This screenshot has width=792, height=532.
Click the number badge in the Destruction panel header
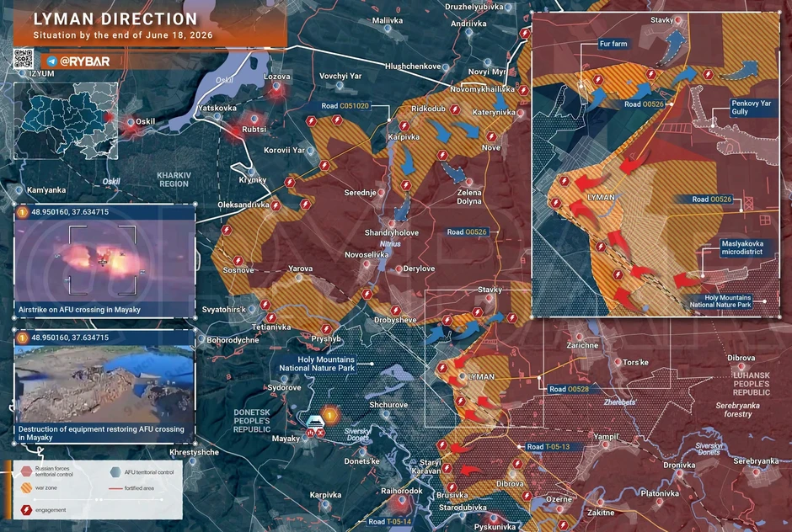click(22, 338)
